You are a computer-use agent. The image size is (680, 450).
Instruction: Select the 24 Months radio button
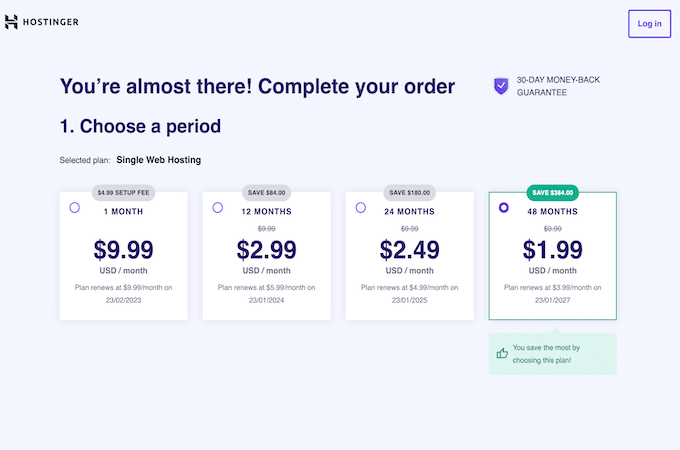(x=361, y=208)
